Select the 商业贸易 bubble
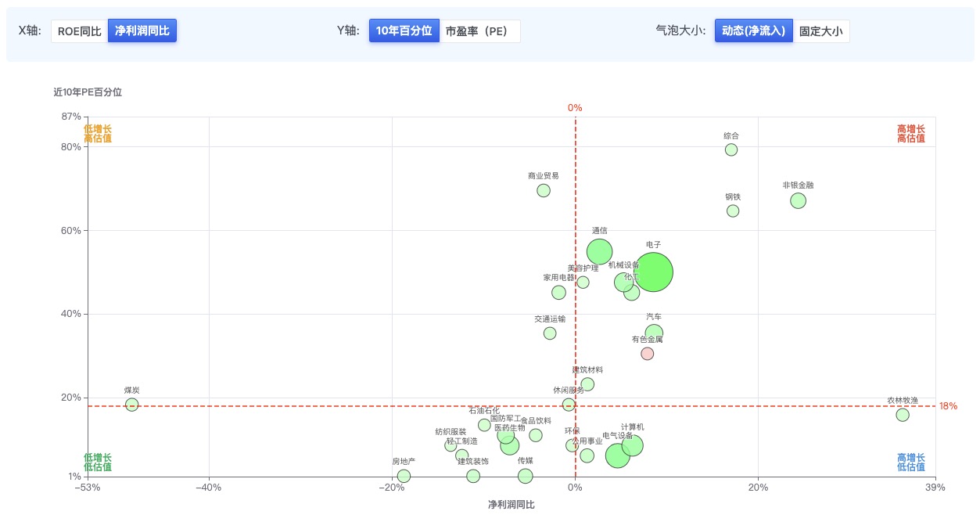This screenshot has height=522, width=980. pos(544,191)
